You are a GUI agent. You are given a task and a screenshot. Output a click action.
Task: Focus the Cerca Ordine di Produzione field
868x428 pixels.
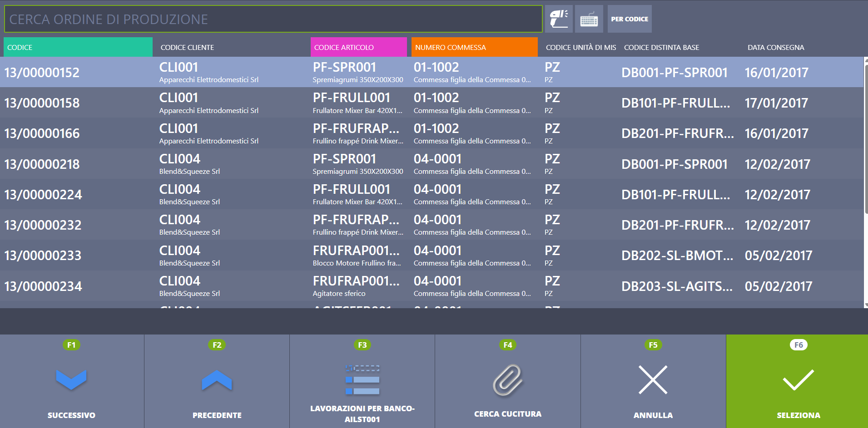tap(273, 19)
